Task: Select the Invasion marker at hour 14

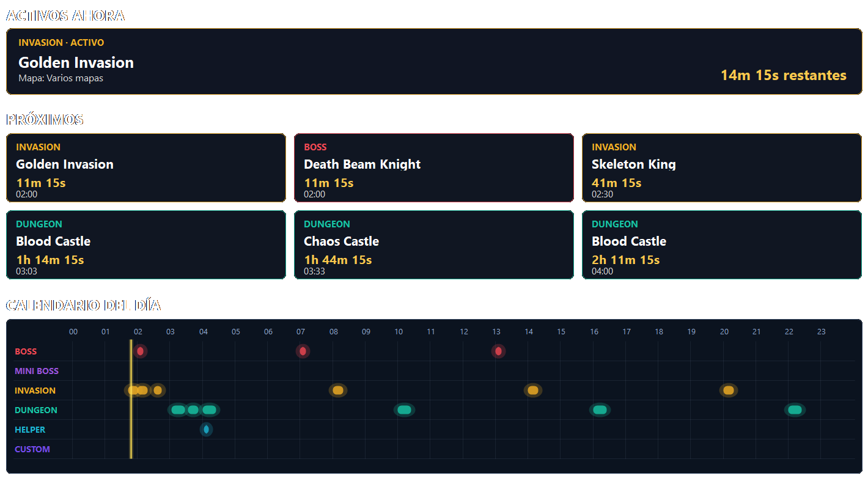Action: coord(533,391)
